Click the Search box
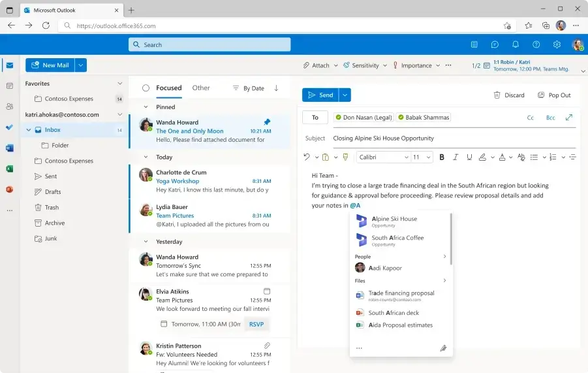588x373 pixels. coord(209,44)
